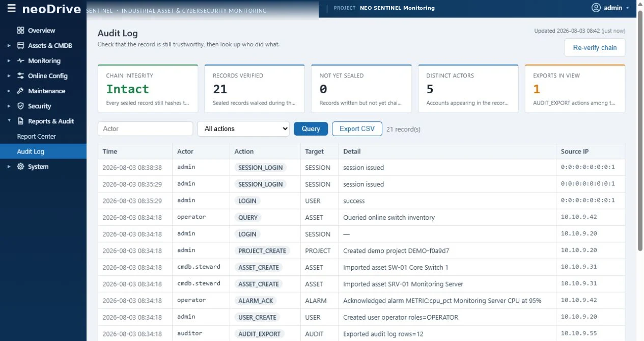Click 'Queried online switch inventory' detail
The height and width of the screenshot is (341, 644).
(389, 218)
